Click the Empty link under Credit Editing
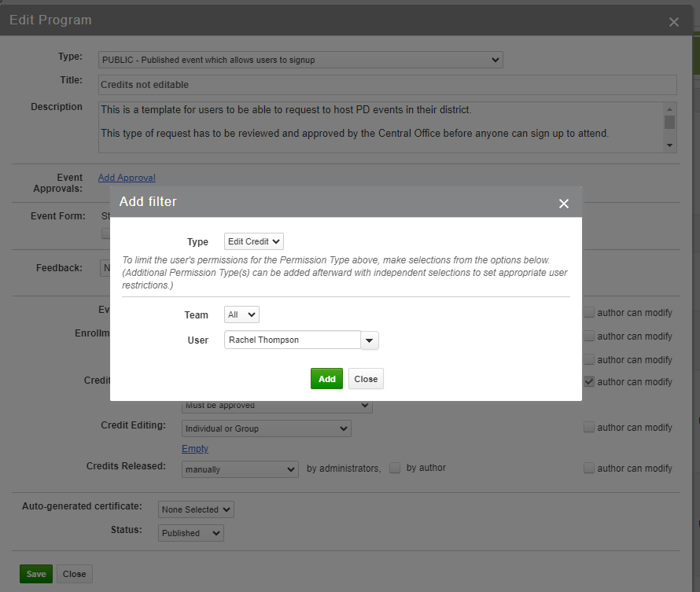Viewport: 700px width, 592px height. (x=194, y=448)
